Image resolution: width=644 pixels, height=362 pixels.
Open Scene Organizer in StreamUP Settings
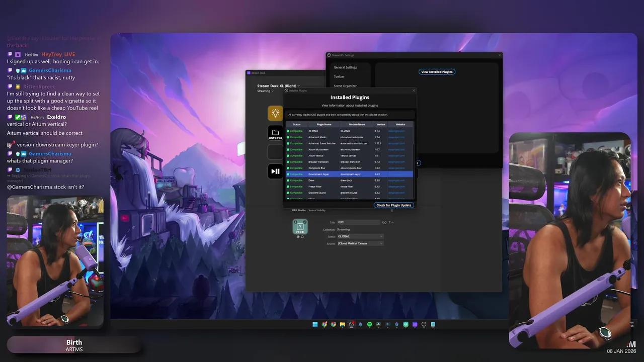pyautogui.click(x=345, y=86)
